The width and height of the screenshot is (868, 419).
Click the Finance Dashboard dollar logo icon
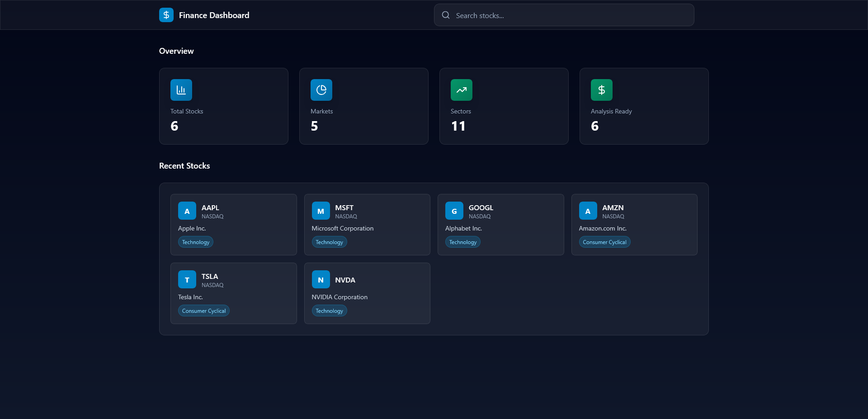click(166, 15)
